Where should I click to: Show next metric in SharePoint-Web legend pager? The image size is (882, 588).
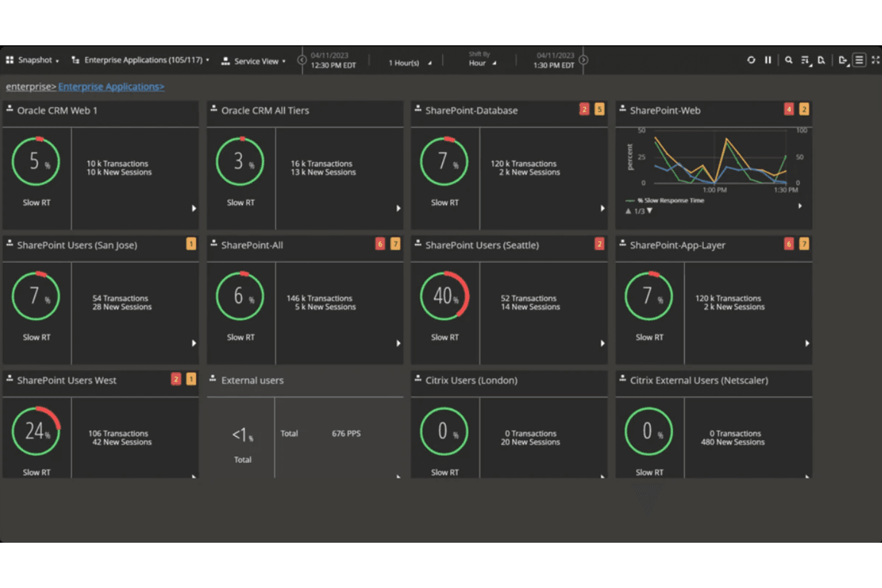tap(650, 211)
